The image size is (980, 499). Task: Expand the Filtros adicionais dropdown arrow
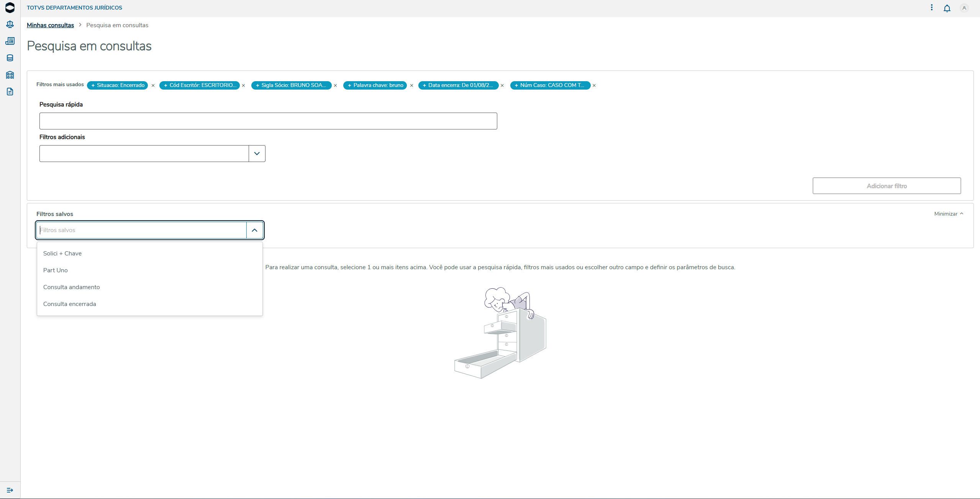click(x=257, y=154)
